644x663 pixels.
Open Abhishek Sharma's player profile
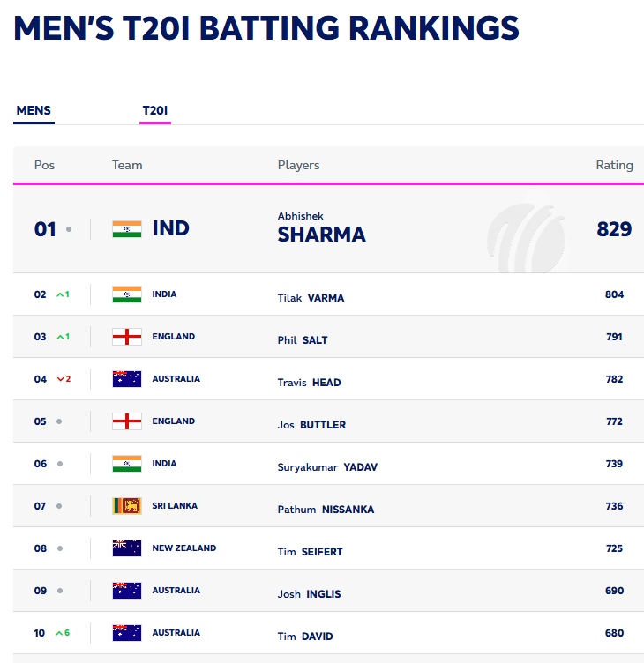321,227
